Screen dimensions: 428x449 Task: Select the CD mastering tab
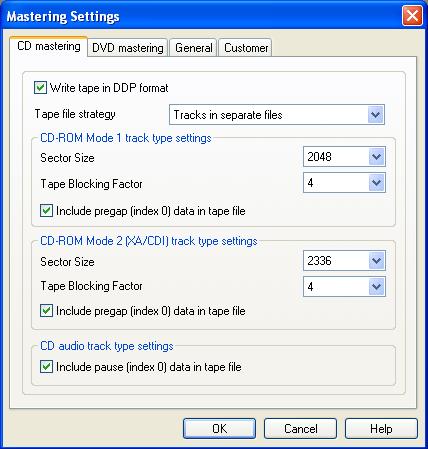tap(49, 46)
